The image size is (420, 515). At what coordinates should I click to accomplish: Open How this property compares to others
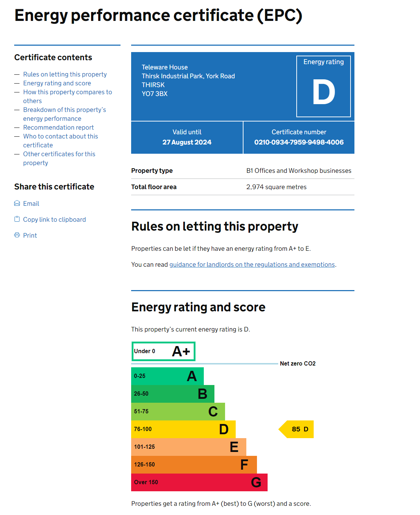pos(67,92)
